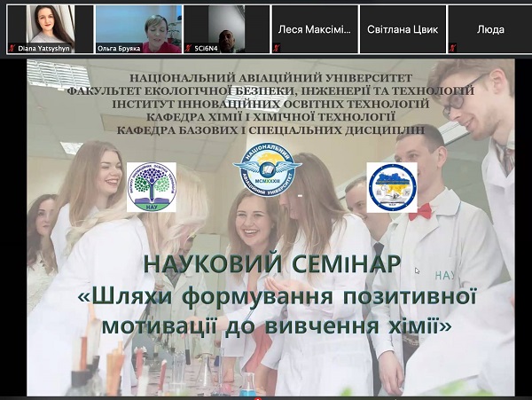Select the Люда participant tile
The height and width of the screenshot is (400, 532).
pos(489,28)
